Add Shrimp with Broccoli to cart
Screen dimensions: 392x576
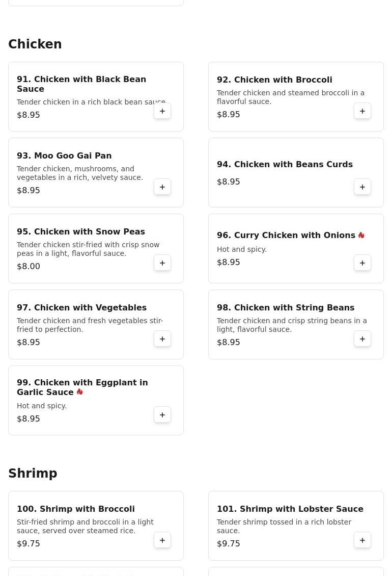point(162,540)
